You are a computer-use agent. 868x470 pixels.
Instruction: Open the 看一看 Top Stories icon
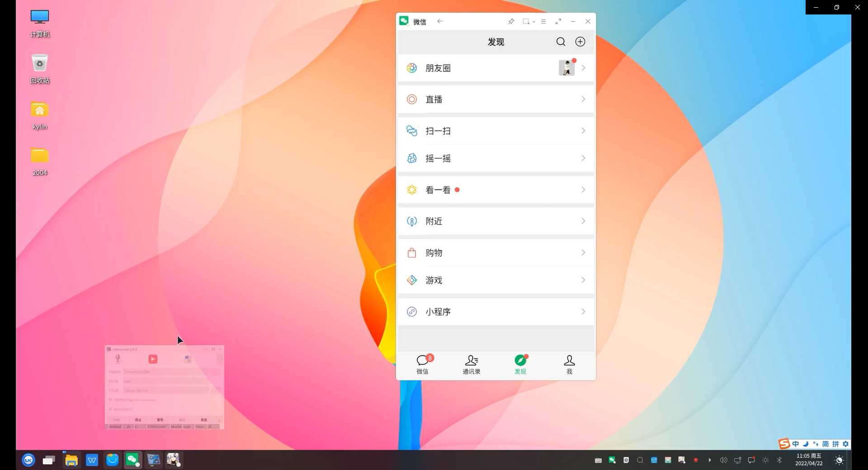pos(412,190)
